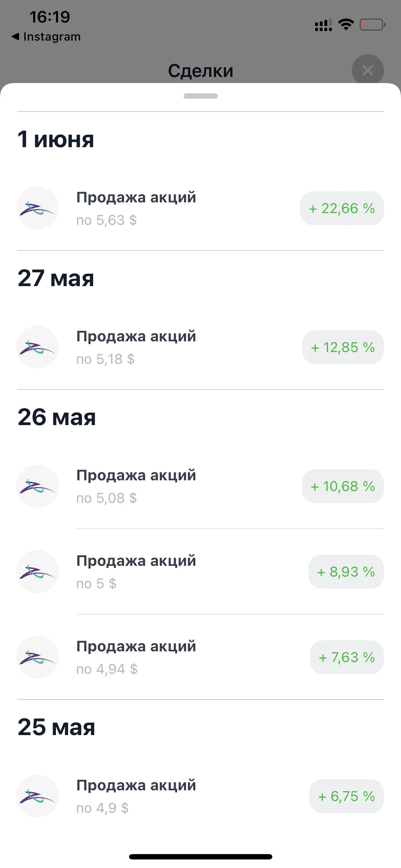This screenshot has width=401, height=868.
Task: Tap the stock logo for the 5,18 $ sale
Action: 37,347
